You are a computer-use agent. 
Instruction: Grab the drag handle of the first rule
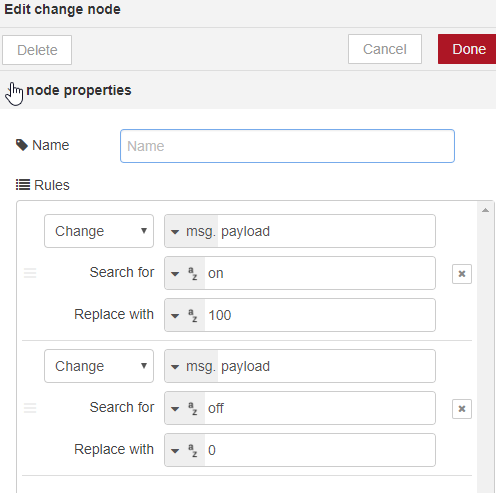tap(30, 273)
